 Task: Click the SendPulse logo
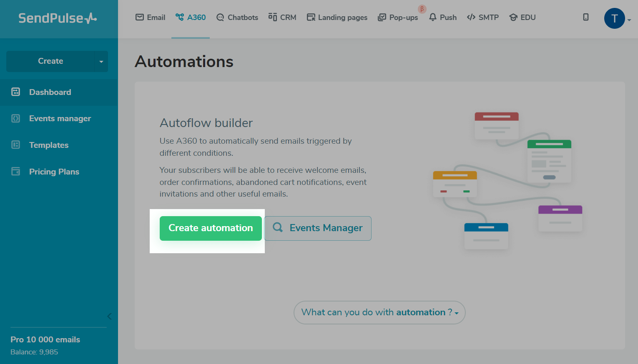58,18
